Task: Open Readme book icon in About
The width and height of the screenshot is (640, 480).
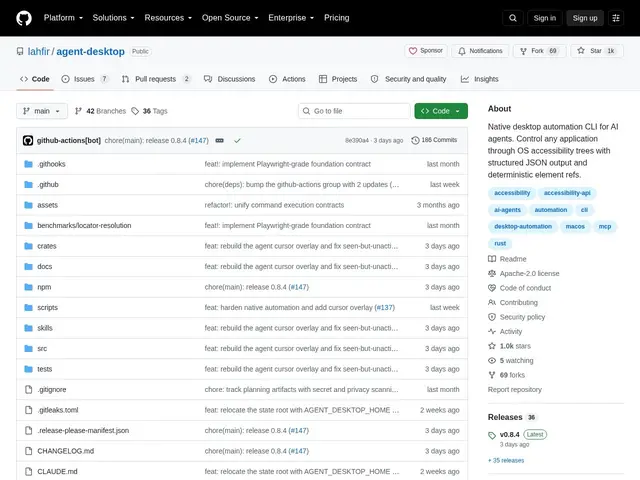Action: [x=492, y=259]
